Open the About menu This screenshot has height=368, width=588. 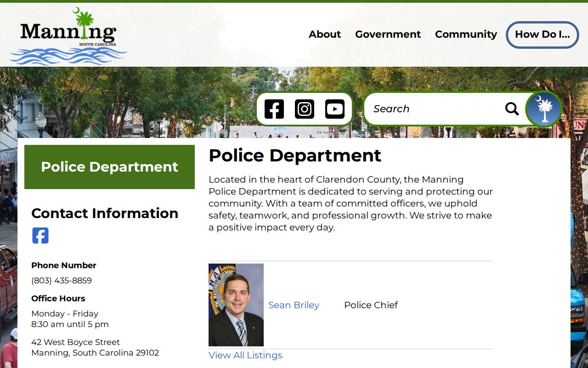coord(325,34)
